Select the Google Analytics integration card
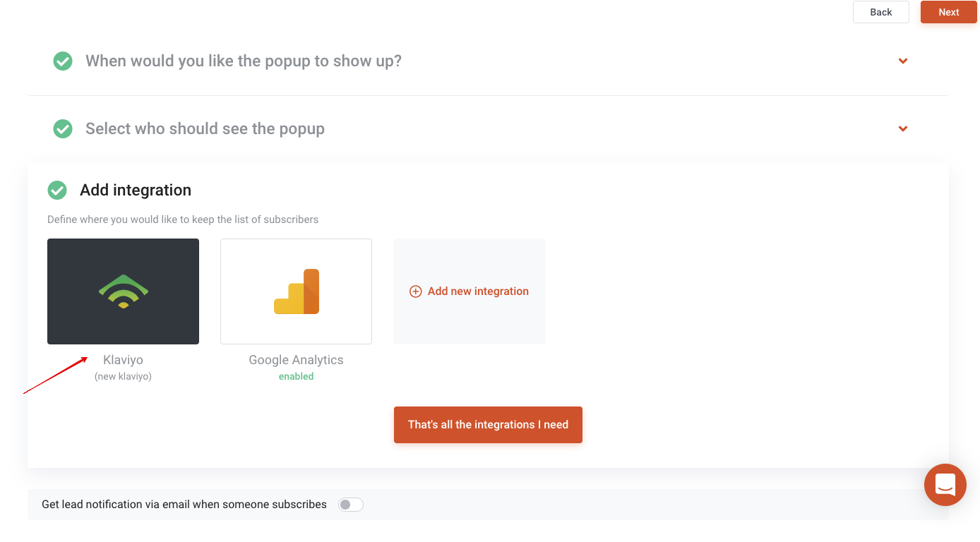This screenshot has width=980, height=542. point(297,291)
